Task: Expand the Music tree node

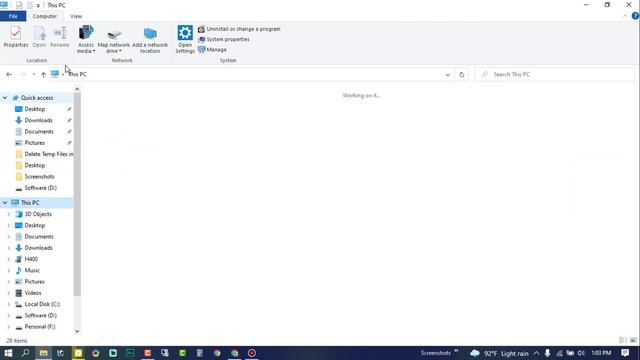Action: pyautogui.click(x=9, y=270)
